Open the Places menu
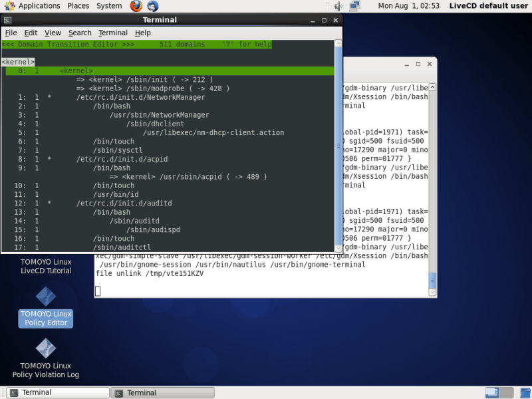532x399 pixels. pyautogui.click(x=78, y=6)
